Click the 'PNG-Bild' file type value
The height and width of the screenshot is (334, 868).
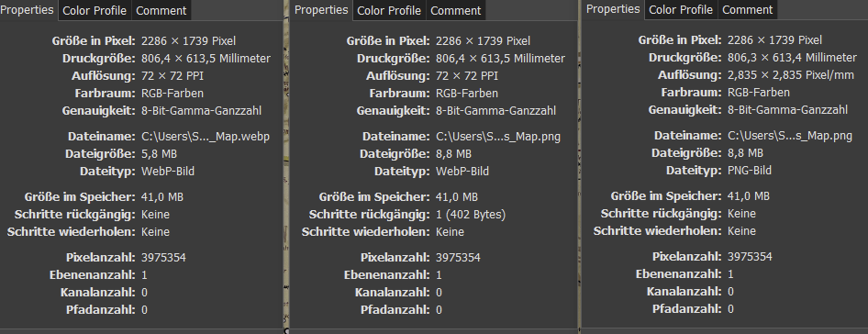pos(750,171)
